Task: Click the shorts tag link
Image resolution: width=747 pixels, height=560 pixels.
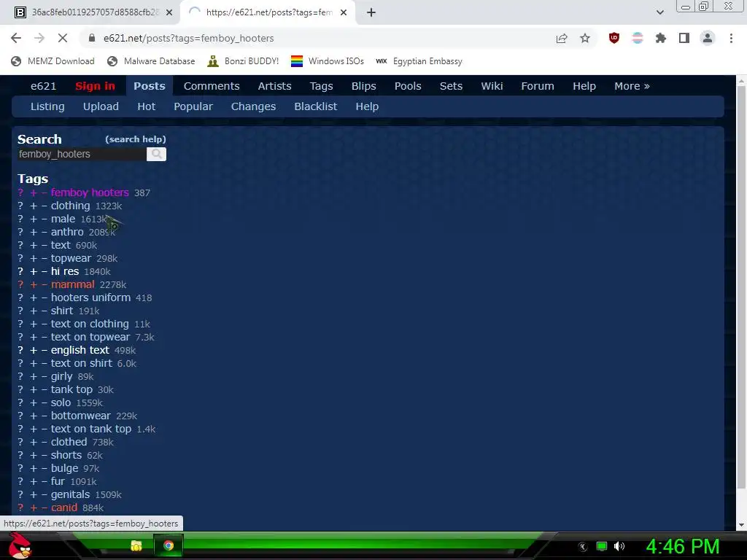Action: [66, 455]
